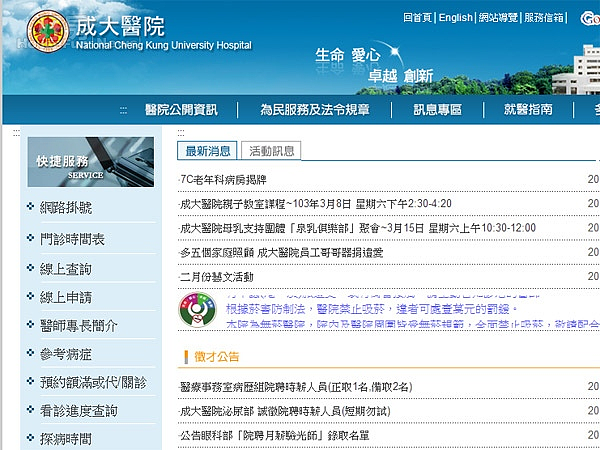
Task: Switch to English version link
Action: pos(455,18)
